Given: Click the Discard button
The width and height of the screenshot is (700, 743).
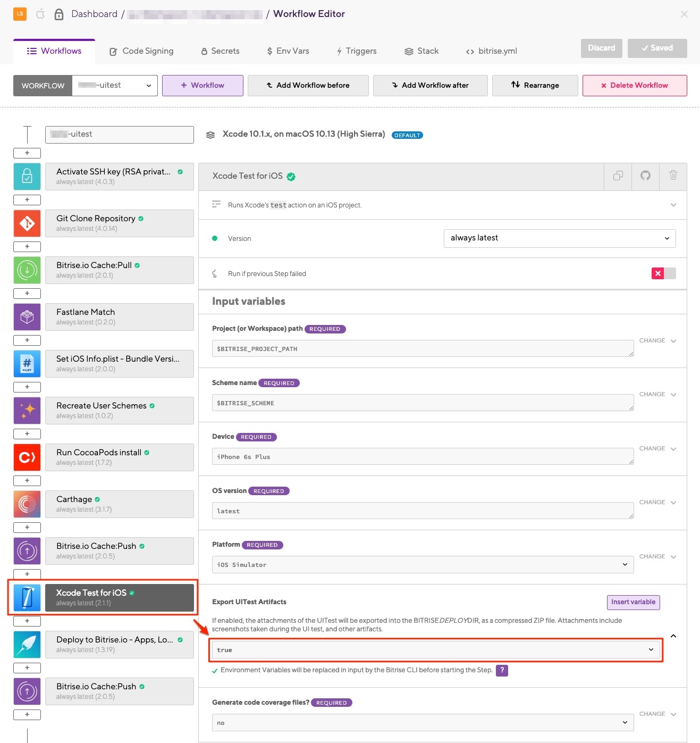Looking at the screenshot, I should click(x=602, y=48).
